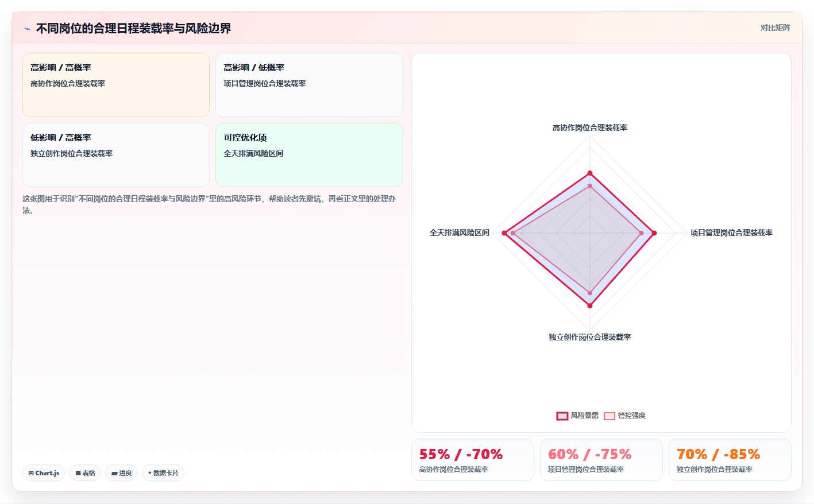Click 全天排满风险区间 text in the green card
This screenshot has height=504, width=814.
(x=253, y=153)
